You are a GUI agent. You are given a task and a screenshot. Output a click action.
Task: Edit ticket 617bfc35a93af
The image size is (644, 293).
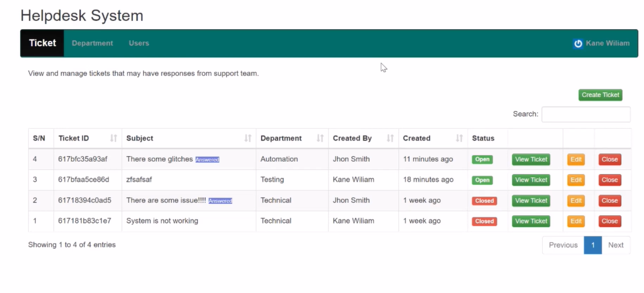(576, 159)
